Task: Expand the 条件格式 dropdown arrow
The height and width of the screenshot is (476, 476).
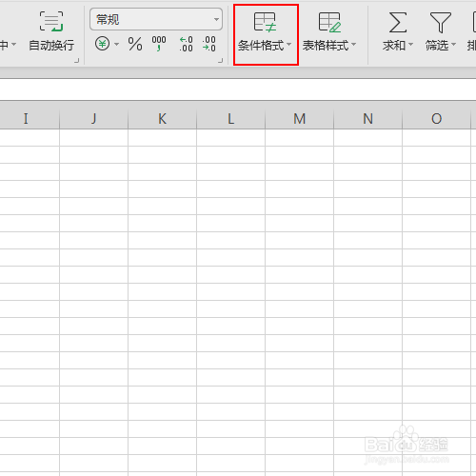Action: coord(288,45)
